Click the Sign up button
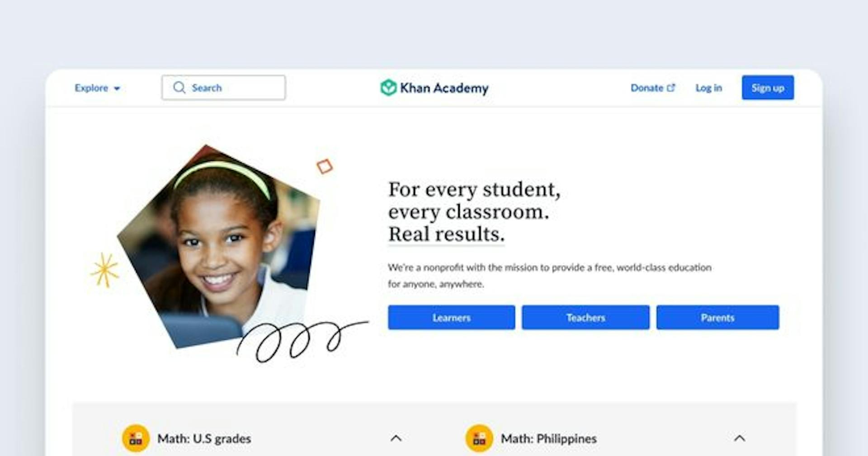 [768, 88]
